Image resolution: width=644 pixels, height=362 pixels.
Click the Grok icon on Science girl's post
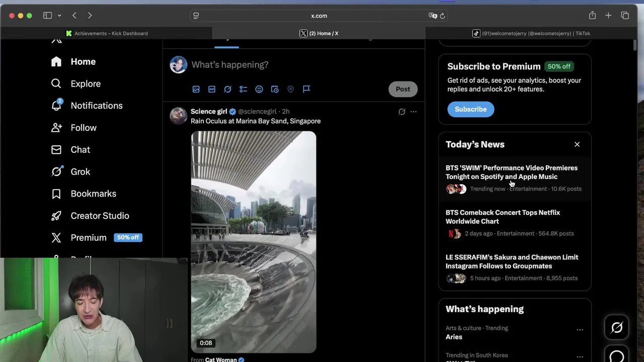401,112
